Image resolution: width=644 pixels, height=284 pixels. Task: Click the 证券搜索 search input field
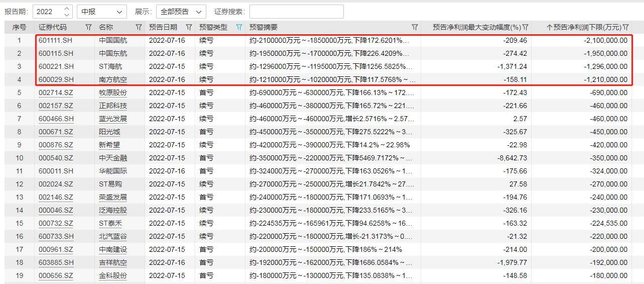(x=297, y=12)
